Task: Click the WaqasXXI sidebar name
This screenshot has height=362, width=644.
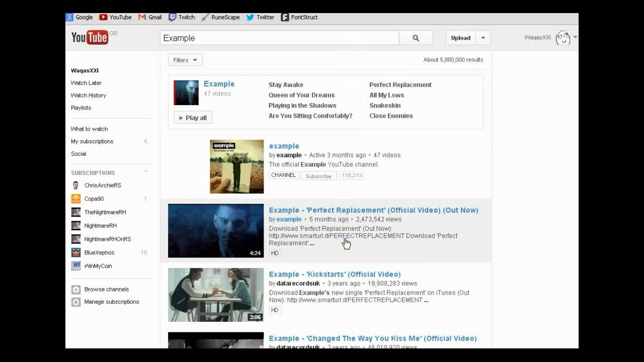Action: 85,71
